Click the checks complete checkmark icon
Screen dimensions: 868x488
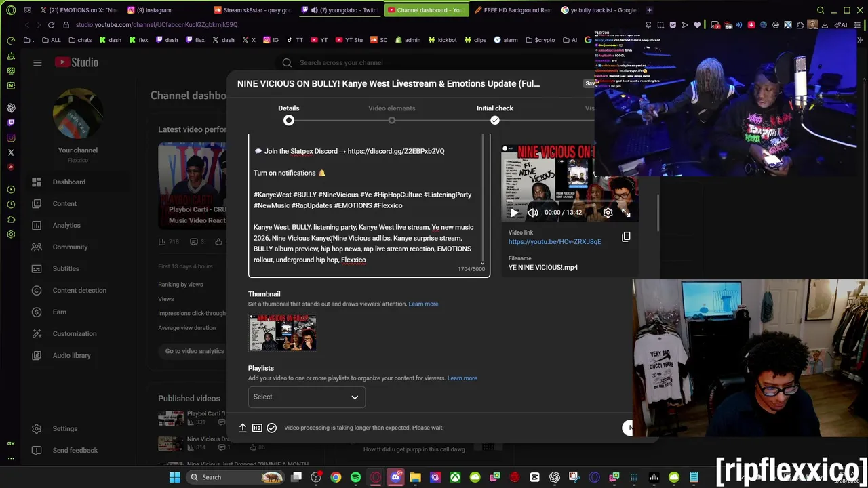[x=271, y=428]
